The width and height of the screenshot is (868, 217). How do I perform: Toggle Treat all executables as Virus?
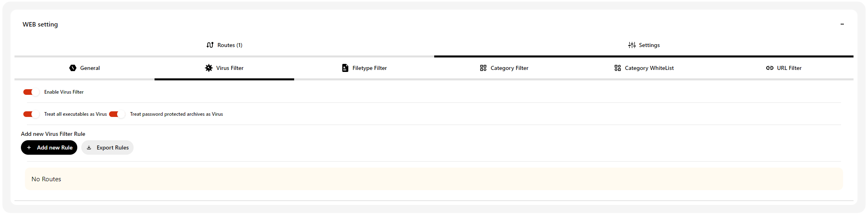pos(31,114)
